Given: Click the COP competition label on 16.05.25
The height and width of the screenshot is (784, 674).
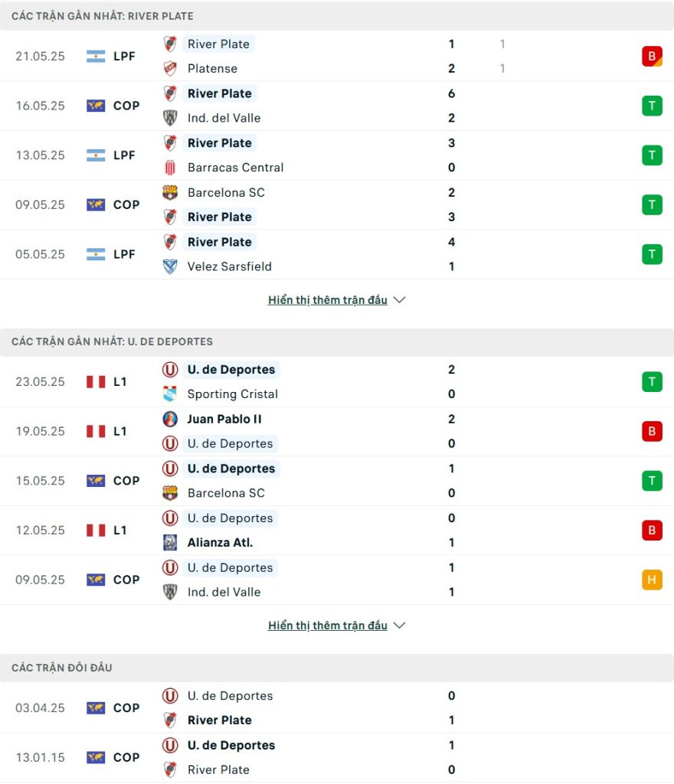Looking at the screenshot, I should (126, 106).
